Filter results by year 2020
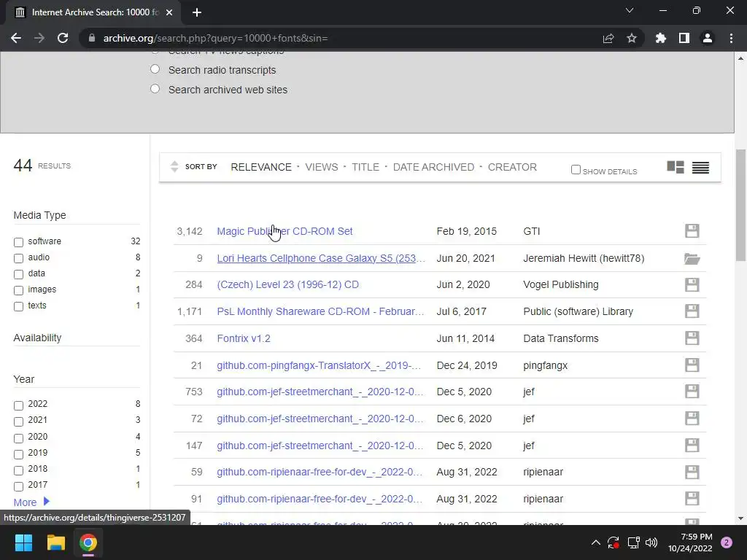The height and width of the screenshot is (560, 747). [18, 438]
